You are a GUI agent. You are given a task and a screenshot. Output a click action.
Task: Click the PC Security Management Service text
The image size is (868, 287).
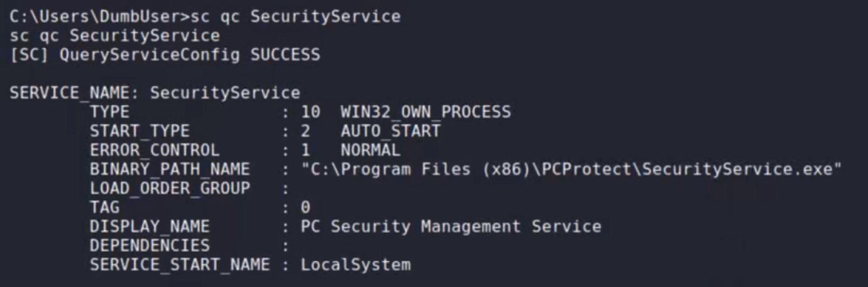pyautogui.click(x=451, y=227)
